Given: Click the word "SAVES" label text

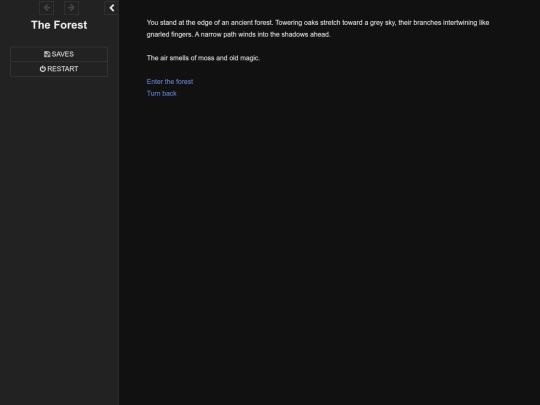Looking at the screenshot, I should click(63, 54).
